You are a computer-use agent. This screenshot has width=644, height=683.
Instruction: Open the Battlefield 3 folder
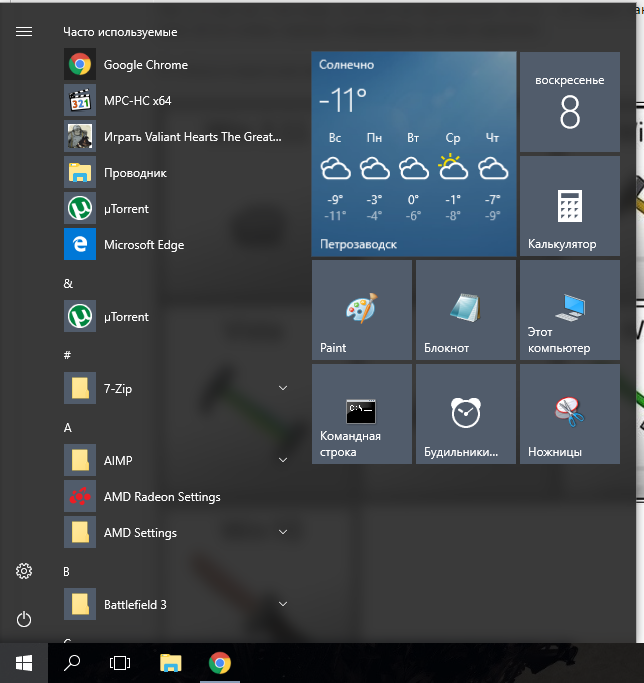[176, 605]
